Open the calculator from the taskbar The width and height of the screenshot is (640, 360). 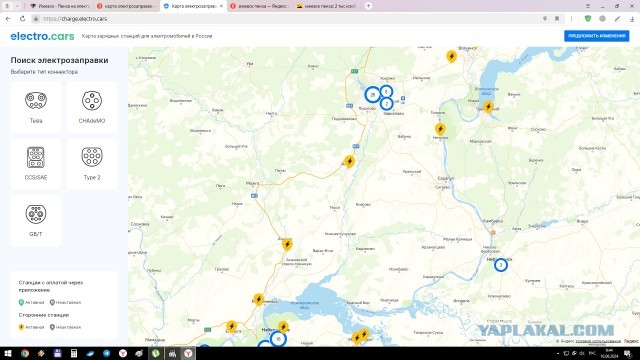(74, 353)
